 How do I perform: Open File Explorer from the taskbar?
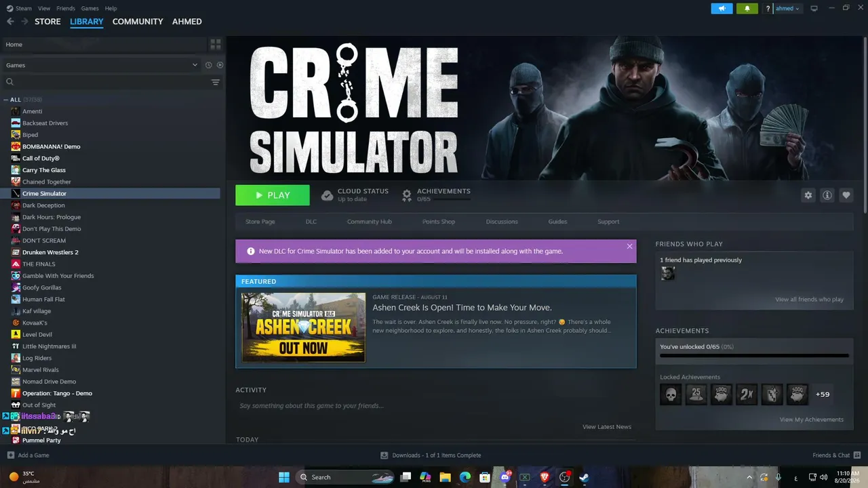coord(445,477)
